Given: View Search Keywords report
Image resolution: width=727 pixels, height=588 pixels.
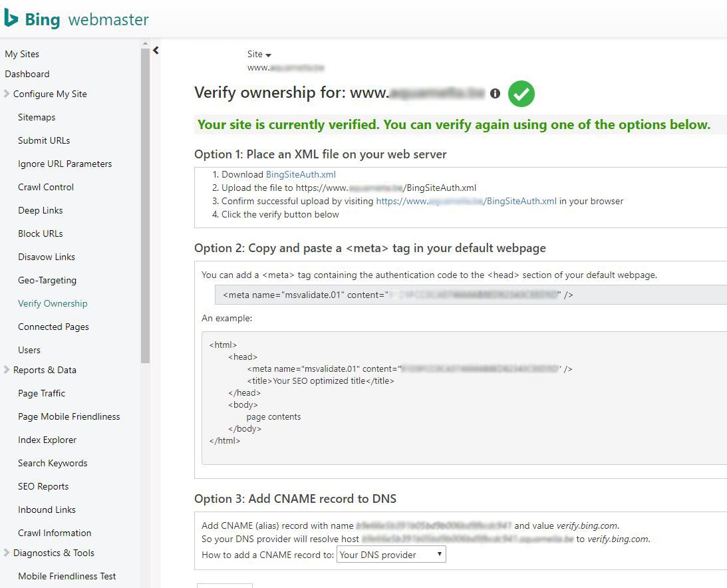Looking at the screenshot, I should coord(53,463).
